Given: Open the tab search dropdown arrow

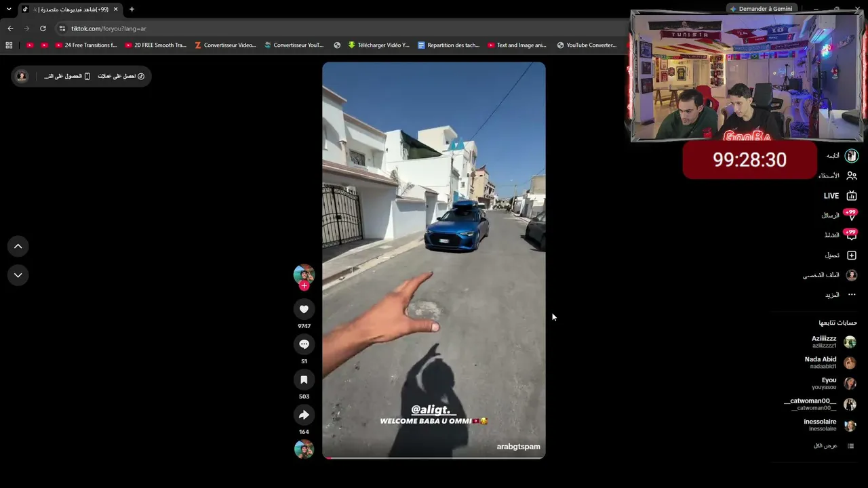Looking at the screenshot, I should (9, 9).
